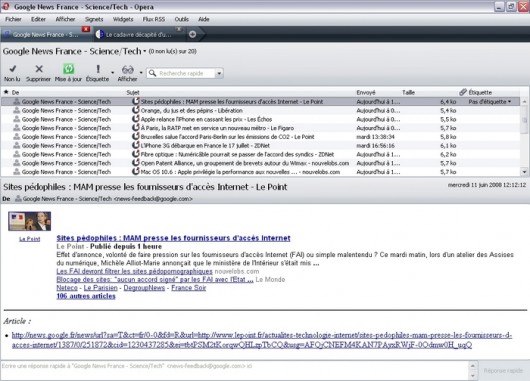Select the Bruxelles salue l'accord message
This screenshot has width=530, height=381.
tap(260, 137)
